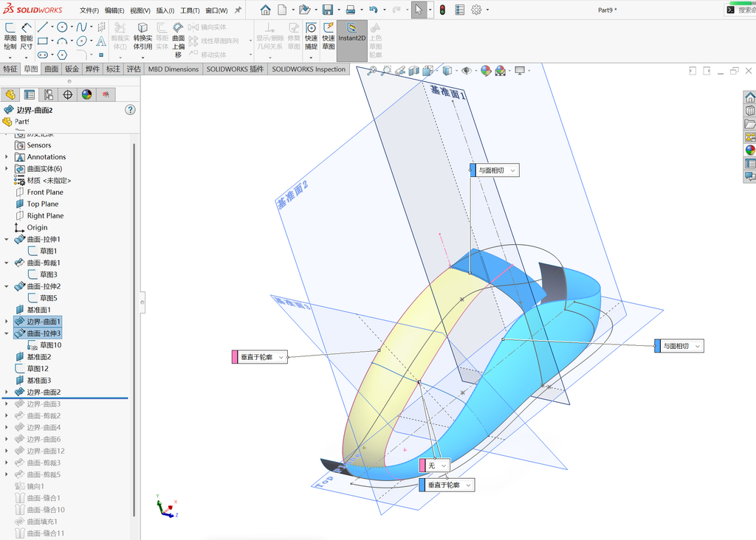Toggle 快速捕捉 quick snaps

pos(312,36)
